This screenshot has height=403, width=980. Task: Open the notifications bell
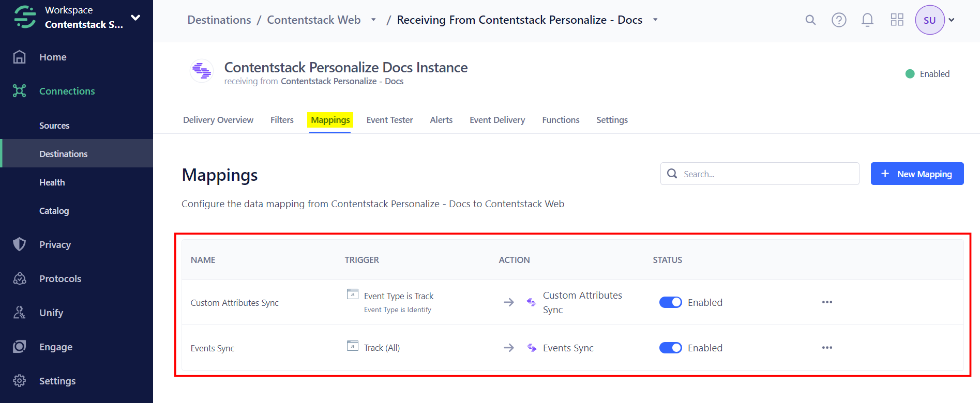(867, 20)
